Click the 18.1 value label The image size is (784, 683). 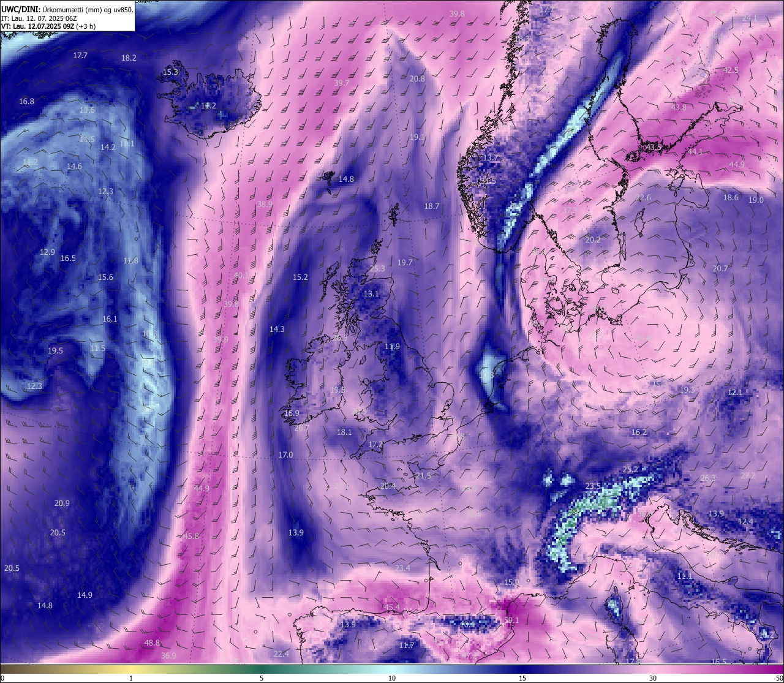coord(344,432)
